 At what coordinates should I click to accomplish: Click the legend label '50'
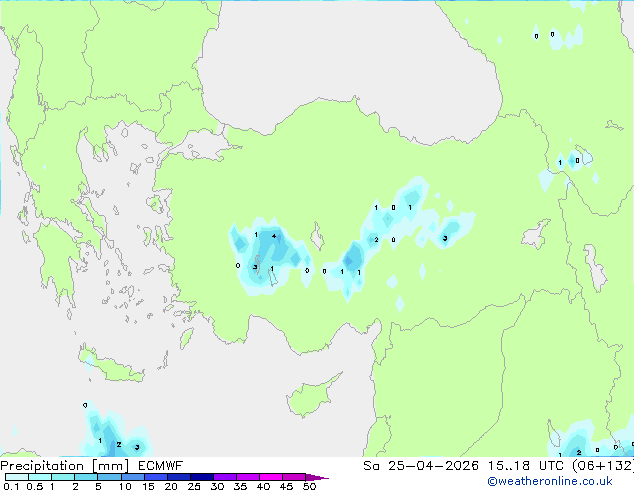tap(309, 486)
